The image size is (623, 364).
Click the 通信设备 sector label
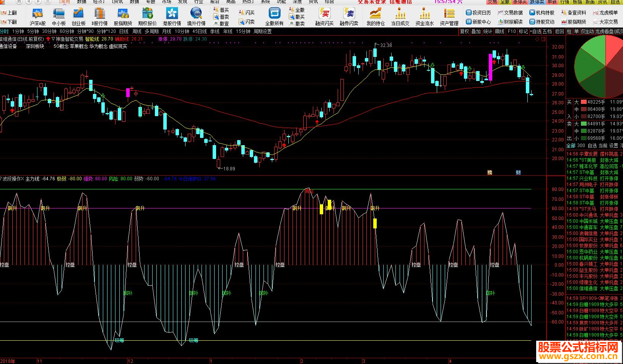pyautogui.click(x=8, y=46)
